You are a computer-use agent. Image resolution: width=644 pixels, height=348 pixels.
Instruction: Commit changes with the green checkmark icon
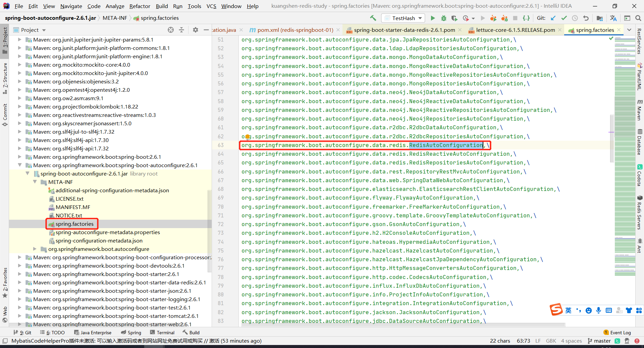click(564, 18)
